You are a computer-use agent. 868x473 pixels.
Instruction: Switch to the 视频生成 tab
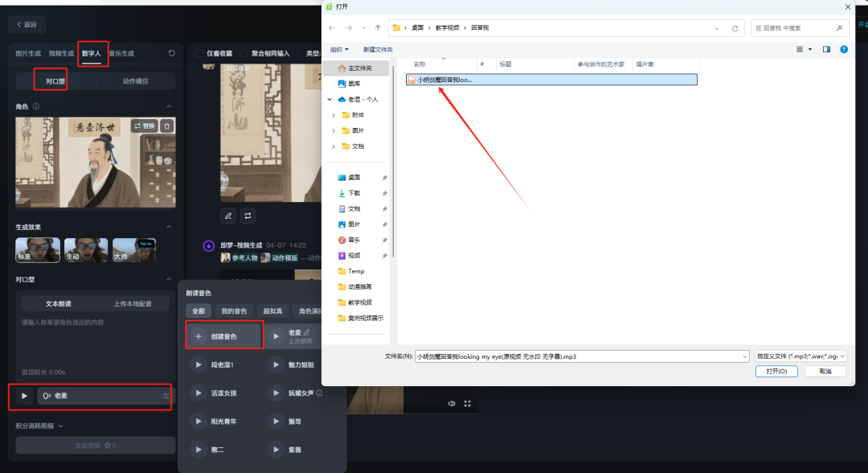tap(62, 53)
